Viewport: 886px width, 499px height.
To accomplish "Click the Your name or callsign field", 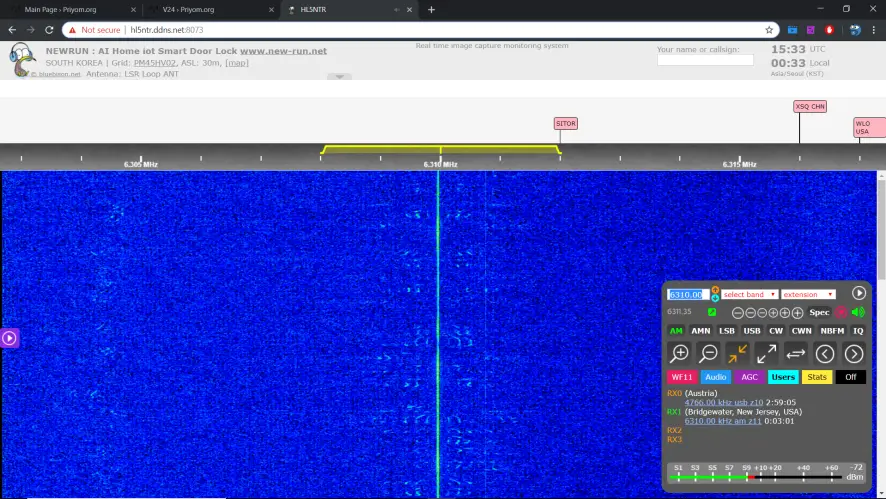I will click(705, 60).
